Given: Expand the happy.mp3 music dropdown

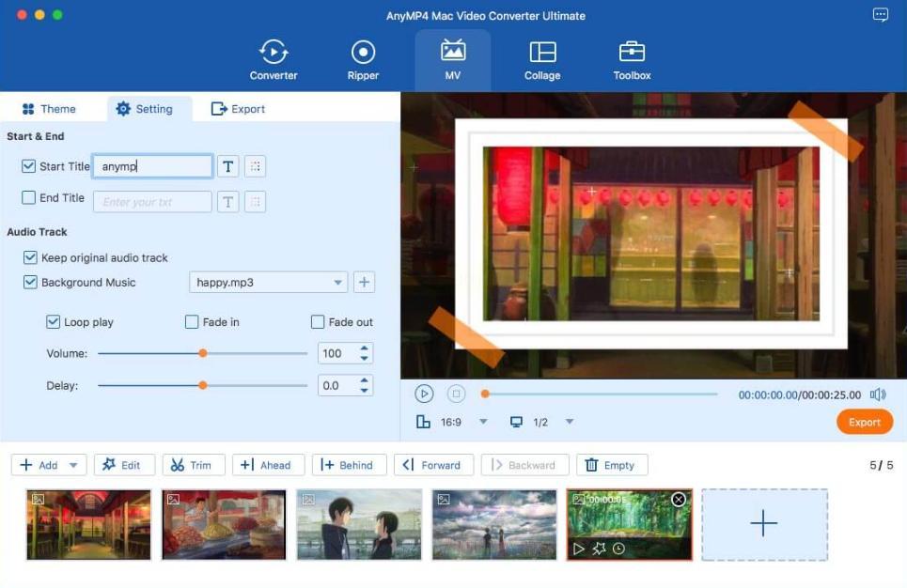Looking at the screenshot, I should coord(338,283).
